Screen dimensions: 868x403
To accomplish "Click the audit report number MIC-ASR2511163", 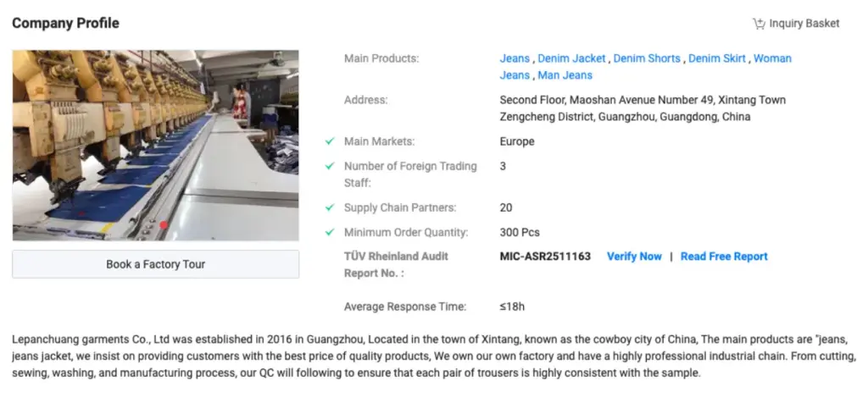I will point(545,257).
